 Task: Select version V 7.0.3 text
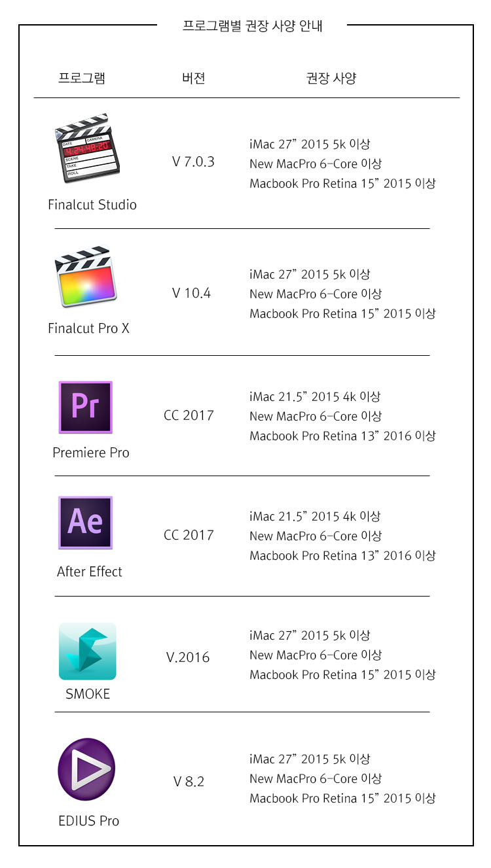pos(193,162)
